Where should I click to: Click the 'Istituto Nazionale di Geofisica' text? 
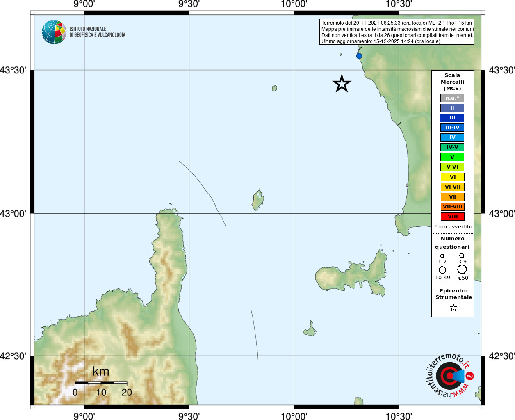tap(97, 32)
